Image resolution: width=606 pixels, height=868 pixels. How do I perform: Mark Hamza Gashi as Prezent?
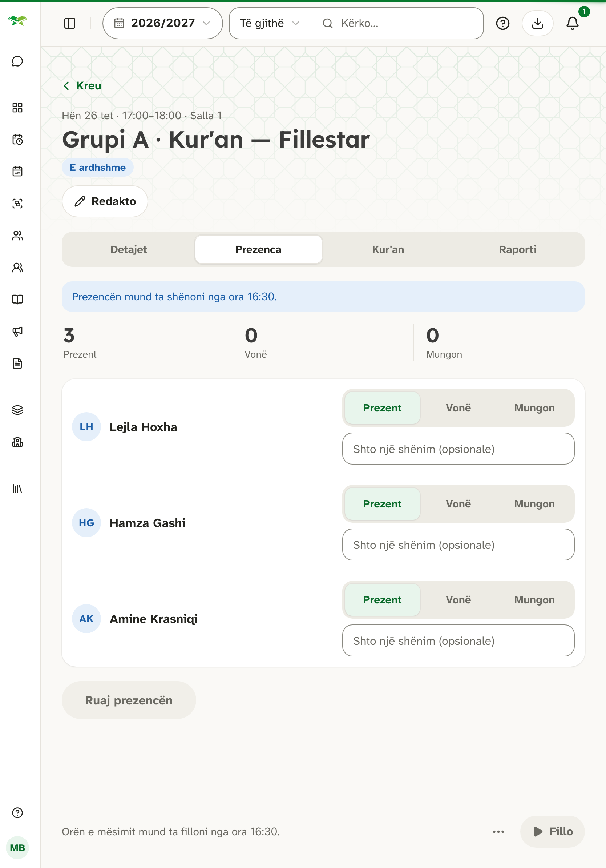tap(382, 504)
